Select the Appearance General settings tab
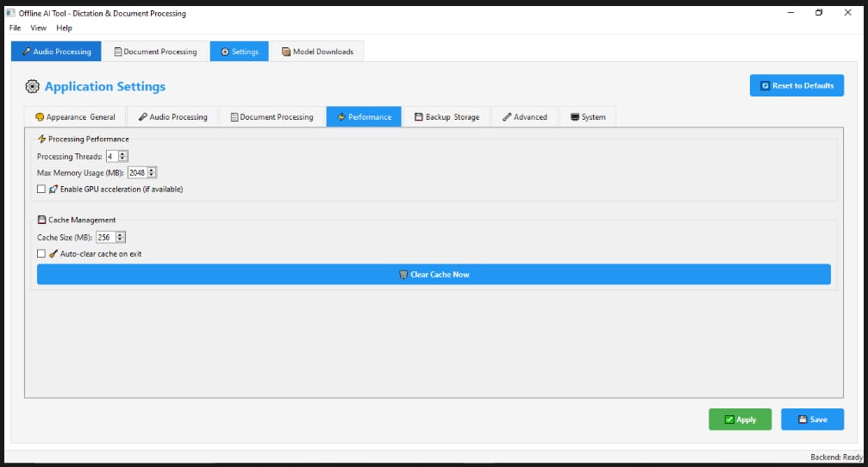Viewport: 868px width, 467px height. pyautogui.click(x=75, y=117)
